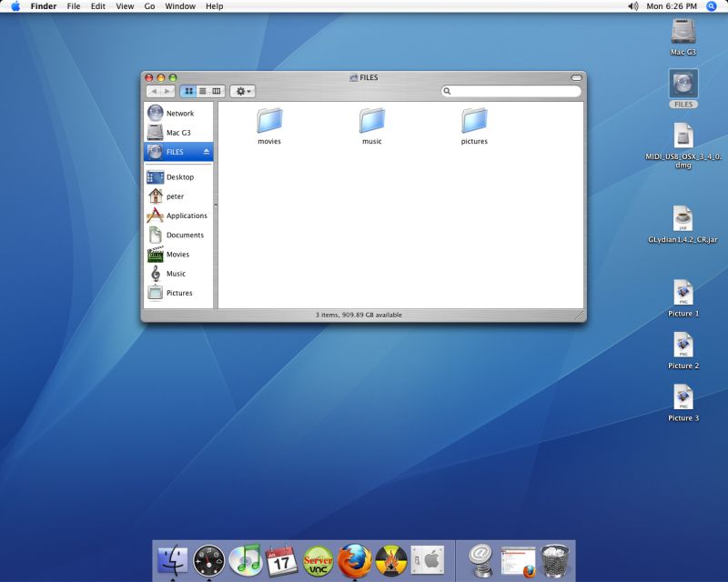Click Finder in the Dock

(173, 560)
